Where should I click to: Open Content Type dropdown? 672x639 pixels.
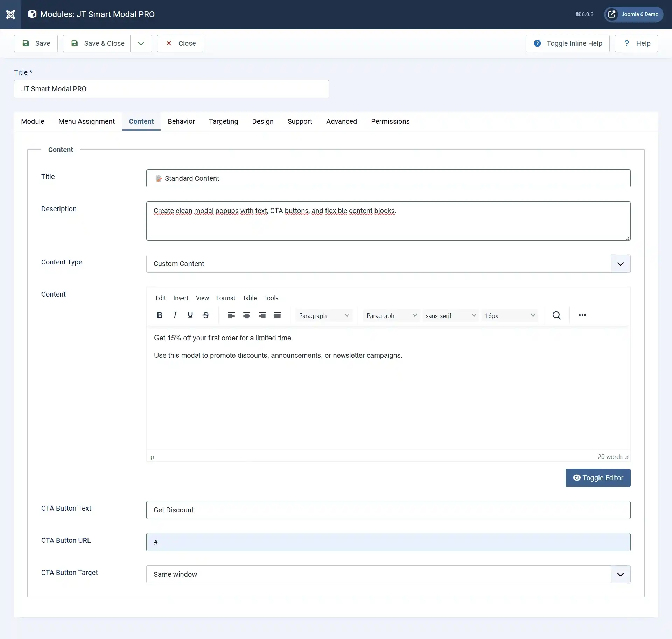coord(388,264)
